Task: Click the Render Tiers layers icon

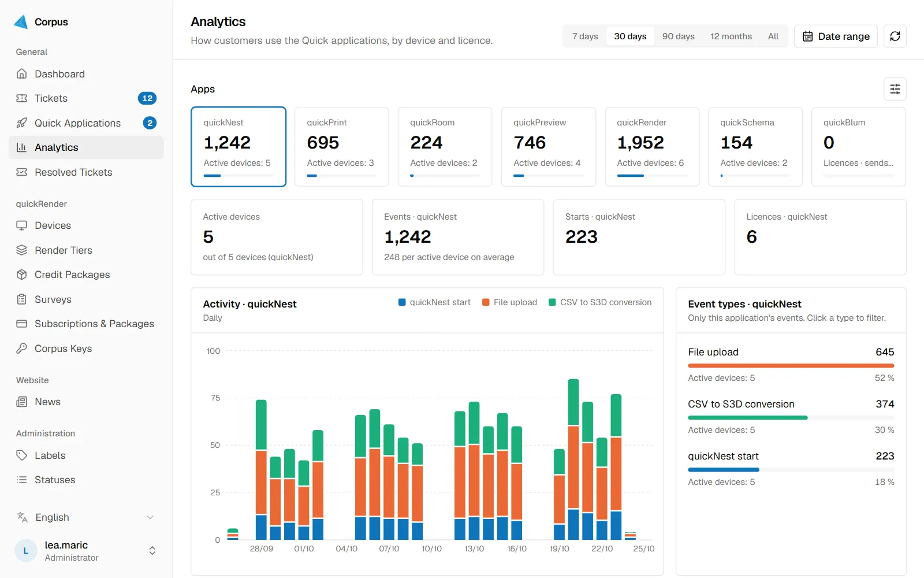Action: pyautogui.click(x=22, y=250)
